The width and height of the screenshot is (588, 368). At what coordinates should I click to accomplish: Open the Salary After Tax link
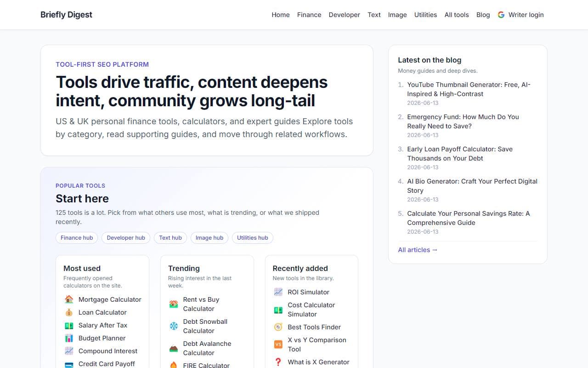(103, 325)
